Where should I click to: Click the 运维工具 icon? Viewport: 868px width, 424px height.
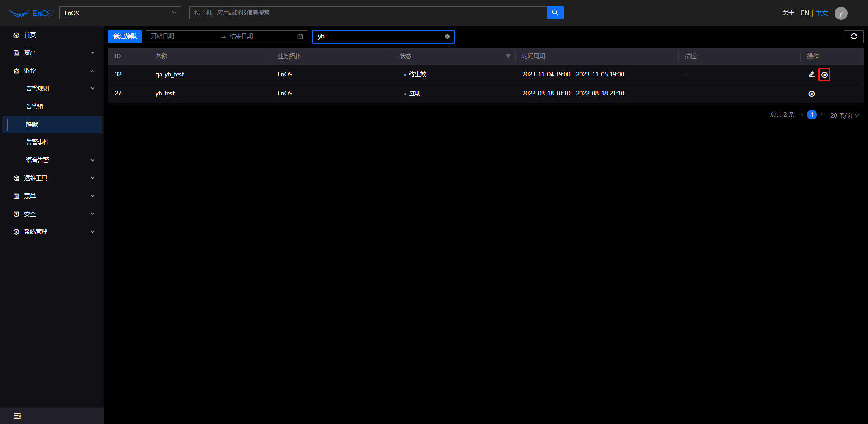16,178
